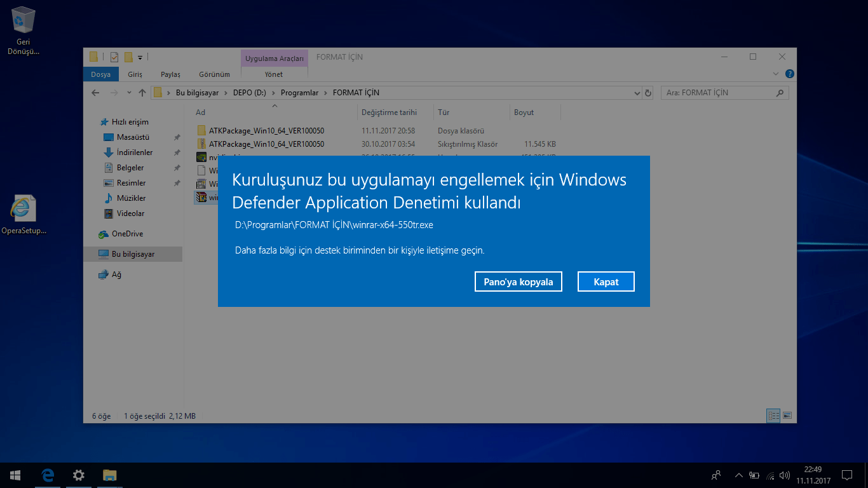The width and height of the screenshot is (868, 488).
Task: Select the ATKPackage row of type Sıkıştırılmış Klasör
Action: click(375, 144)
